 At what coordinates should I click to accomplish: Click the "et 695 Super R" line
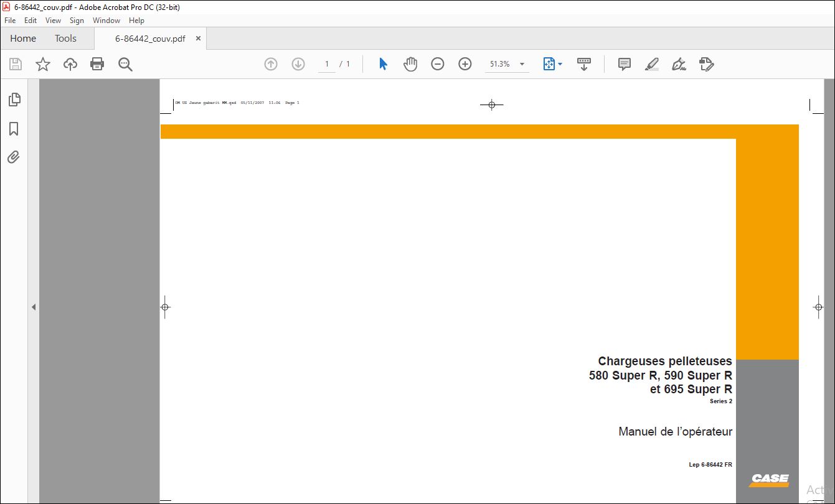pos(691,390)
